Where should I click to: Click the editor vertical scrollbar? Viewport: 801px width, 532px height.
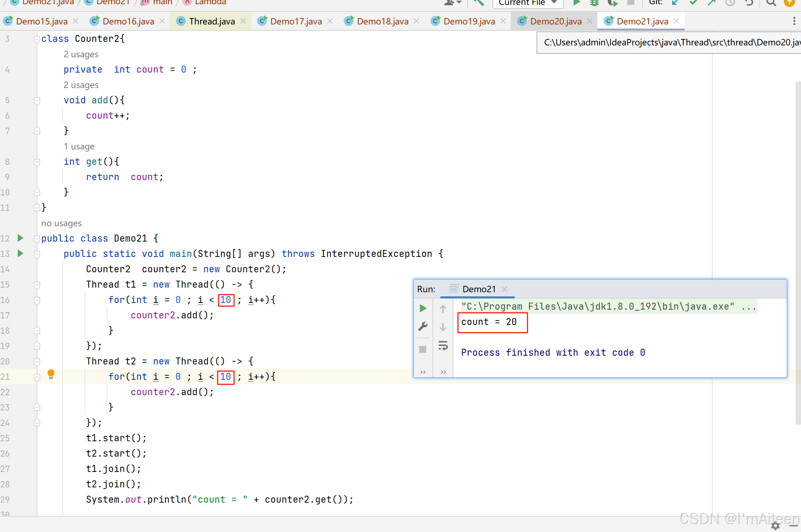798,253
